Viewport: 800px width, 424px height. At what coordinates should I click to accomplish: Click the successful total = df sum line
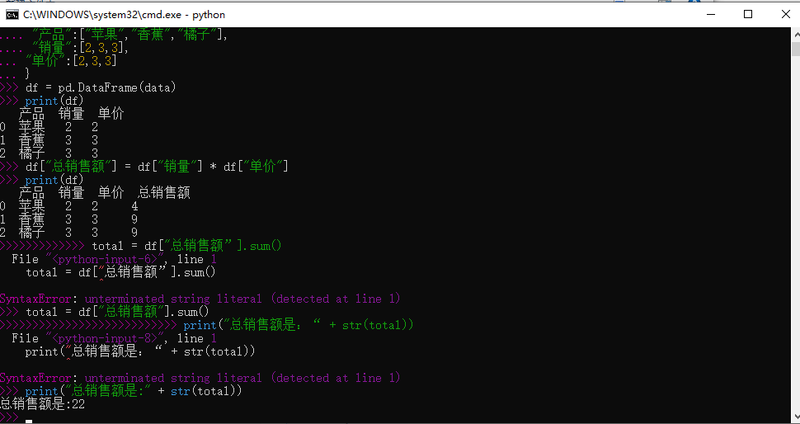[x=117, y=312]
